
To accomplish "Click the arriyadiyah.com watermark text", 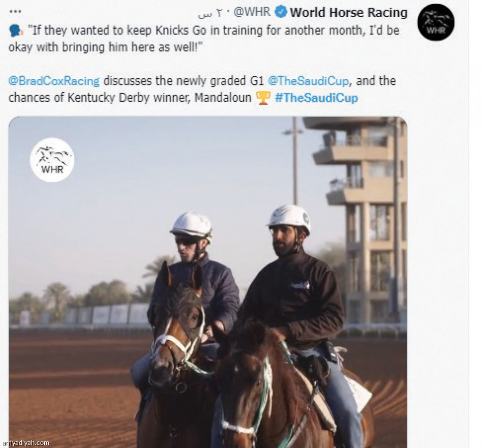I will pyautogui.click(x=25, y=443).
